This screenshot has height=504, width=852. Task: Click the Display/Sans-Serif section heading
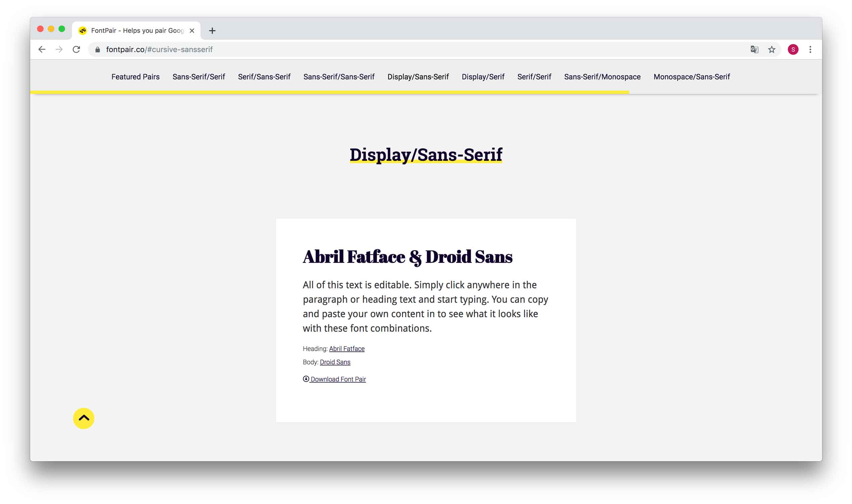click(426, 155)
